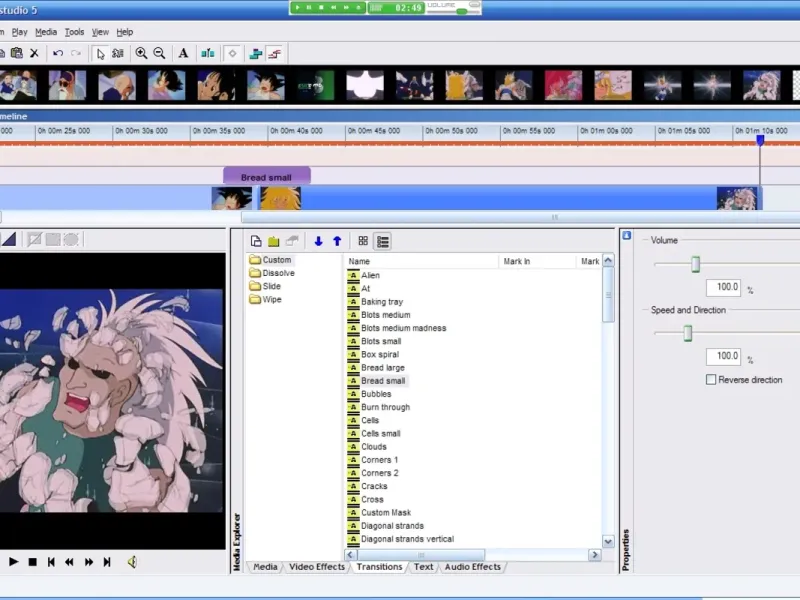Click the blue down arrow in Media Explorer

point(318,241)
